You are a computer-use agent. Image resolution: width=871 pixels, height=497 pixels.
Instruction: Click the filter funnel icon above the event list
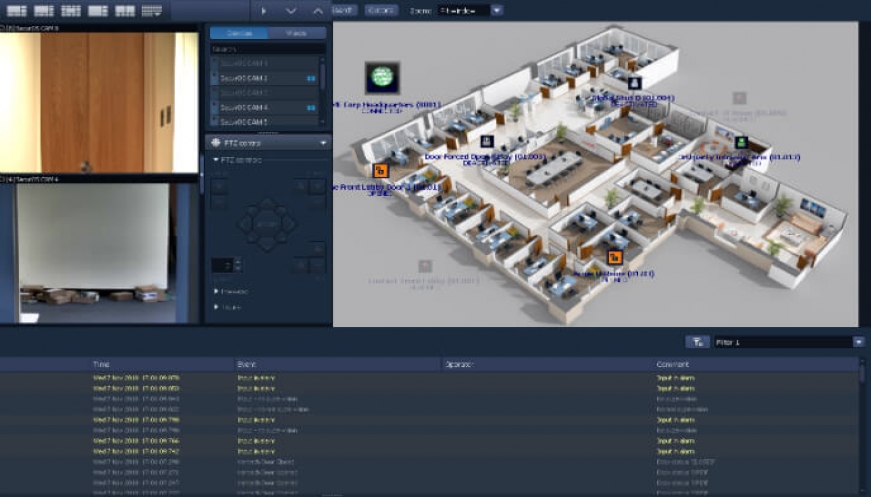pos(697,342)
